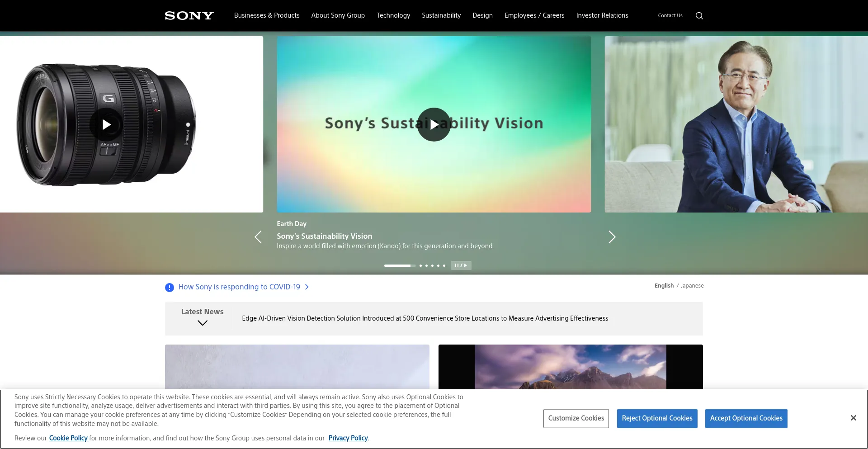Click the Earth Day slide label
868x449 pixels.
coord(292,224)
